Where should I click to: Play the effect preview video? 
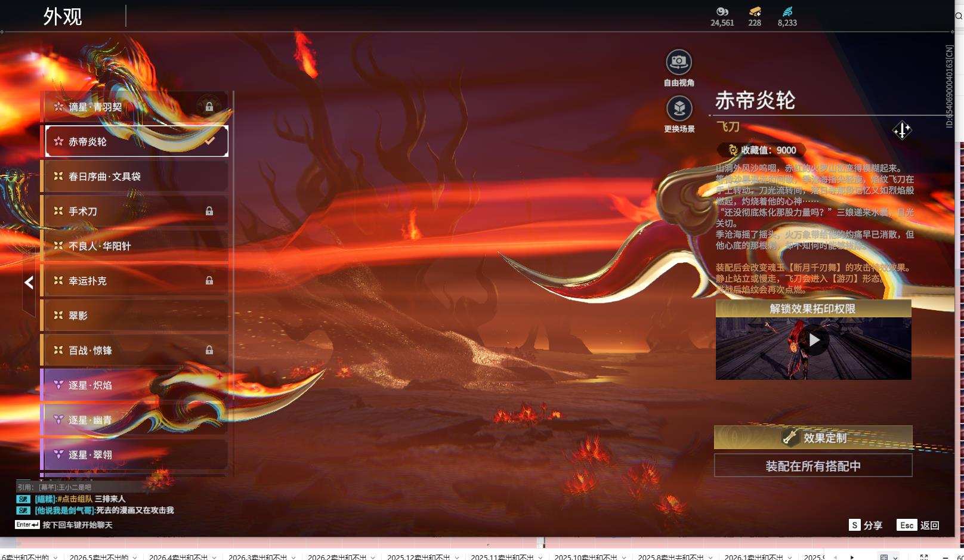click(814, 340)
